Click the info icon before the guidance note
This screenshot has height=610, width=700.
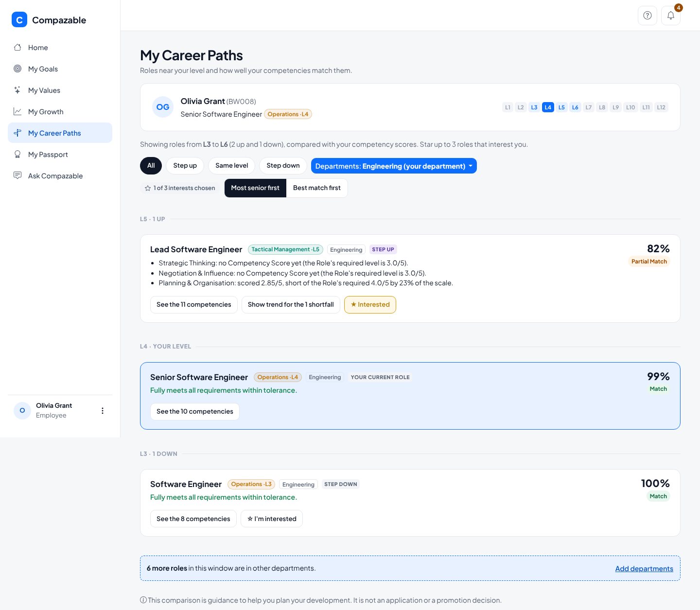point(143,600)
